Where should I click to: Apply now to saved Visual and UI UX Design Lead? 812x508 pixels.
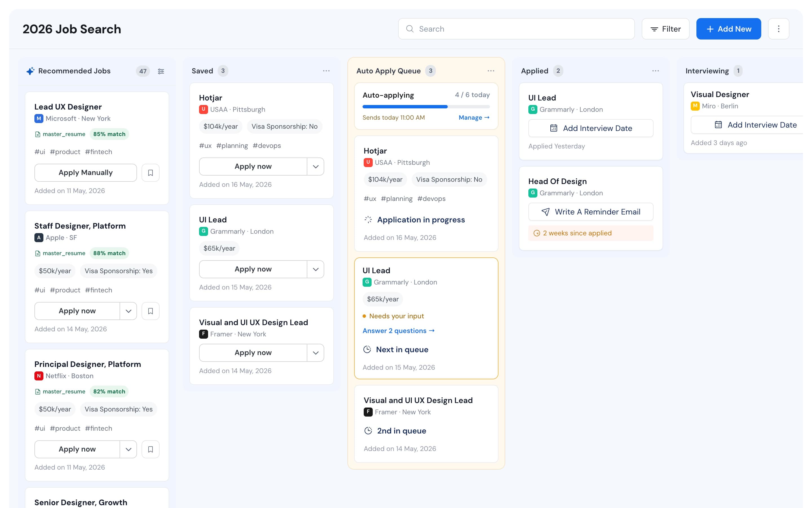point(253,353)
